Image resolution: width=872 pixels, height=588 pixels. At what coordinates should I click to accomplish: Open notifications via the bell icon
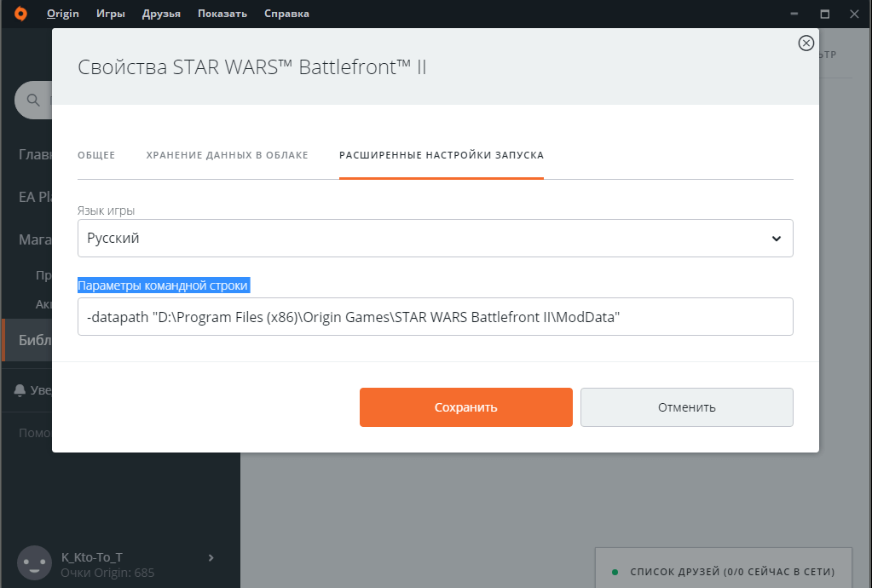[20, 389]
